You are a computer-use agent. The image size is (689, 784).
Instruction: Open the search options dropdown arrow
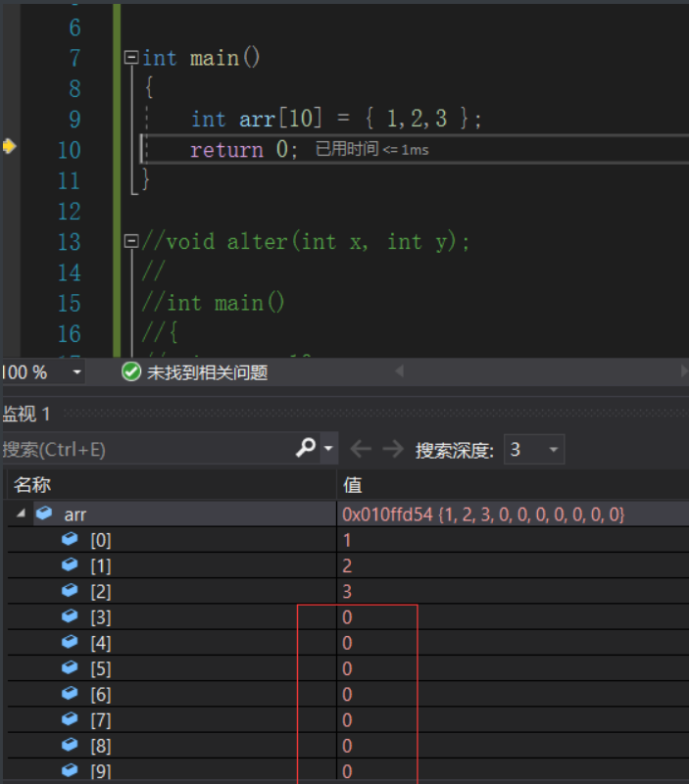328,448
